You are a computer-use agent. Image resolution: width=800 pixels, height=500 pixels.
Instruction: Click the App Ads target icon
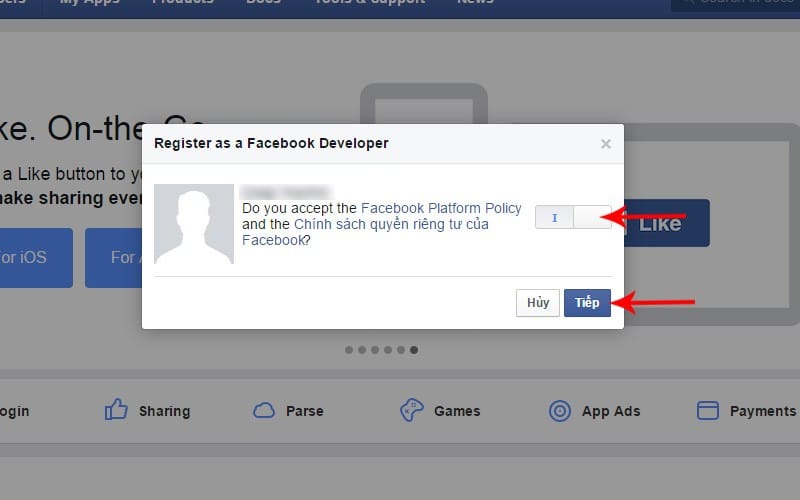(560, 411)
